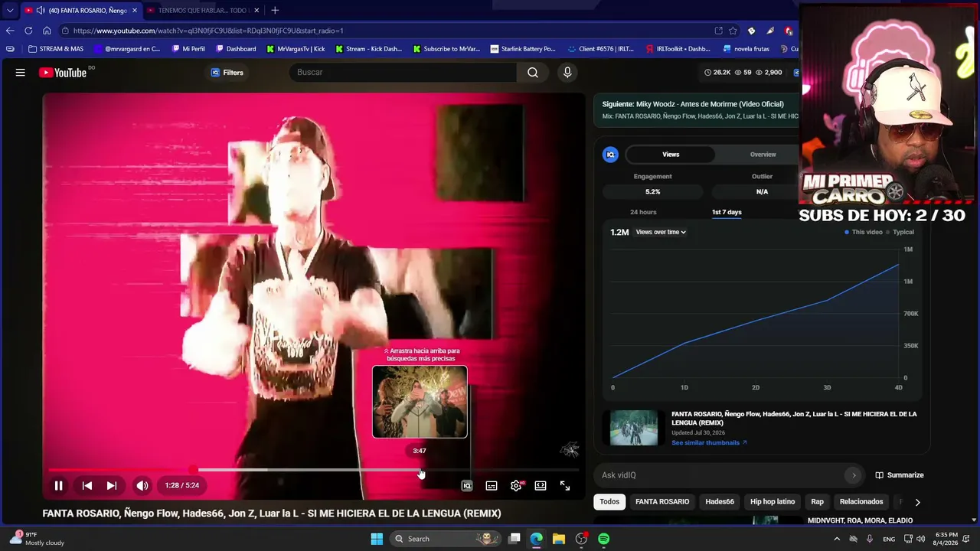This screenshot has width=980, height=551.
Task: Mute the video with the volume icon
Action: tap(142, 485)
